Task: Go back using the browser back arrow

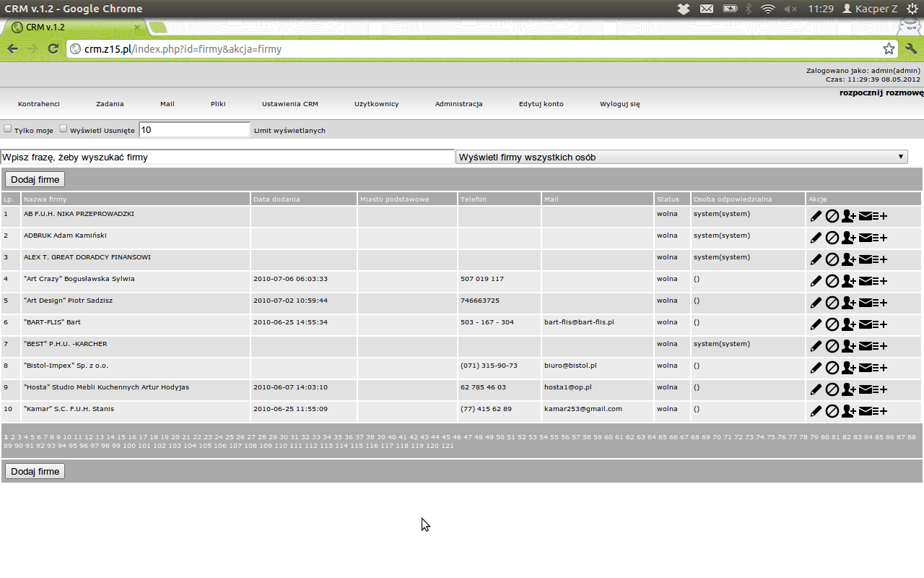Action: (x=12, y=49)
